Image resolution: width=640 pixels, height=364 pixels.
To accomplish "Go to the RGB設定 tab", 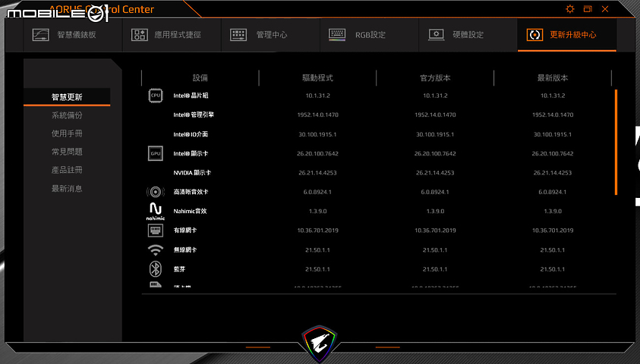I will (x=370, y=35).
